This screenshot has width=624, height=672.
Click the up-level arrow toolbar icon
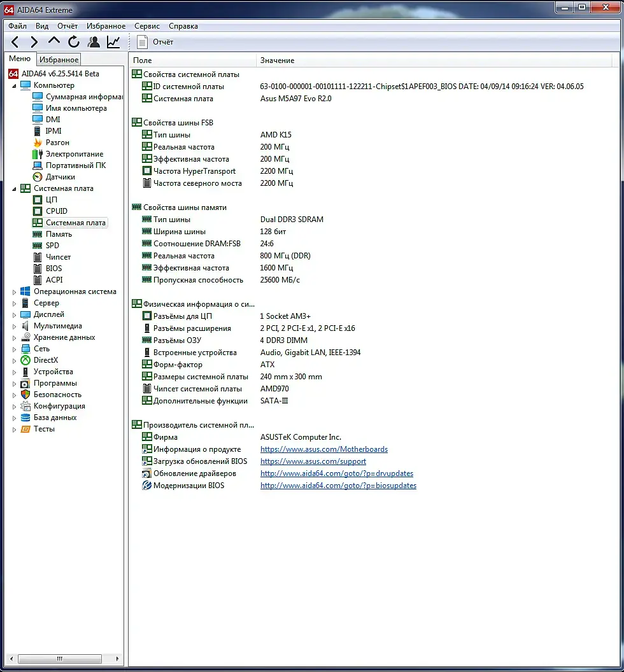click(54, 41)
